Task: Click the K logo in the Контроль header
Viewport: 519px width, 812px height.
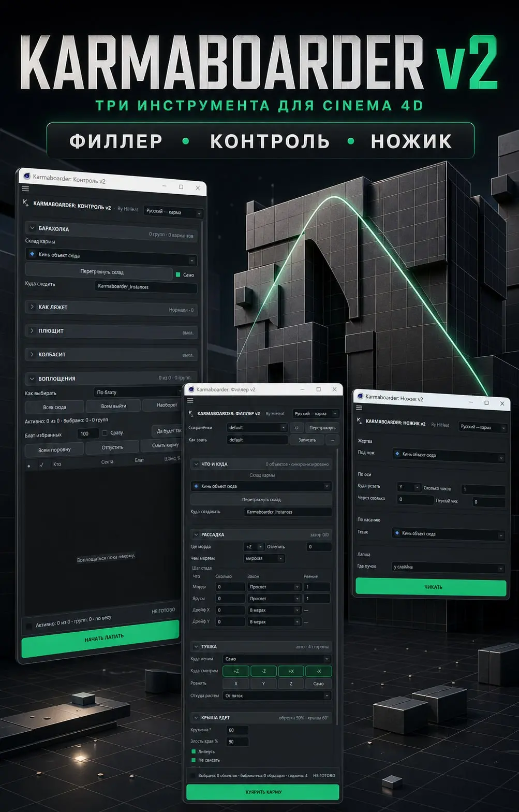Action: [x=26, y=203]
